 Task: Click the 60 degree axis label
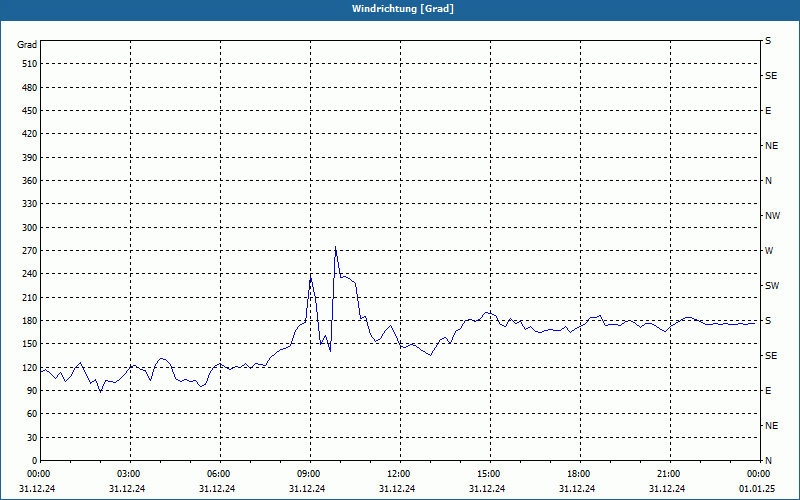32,414
